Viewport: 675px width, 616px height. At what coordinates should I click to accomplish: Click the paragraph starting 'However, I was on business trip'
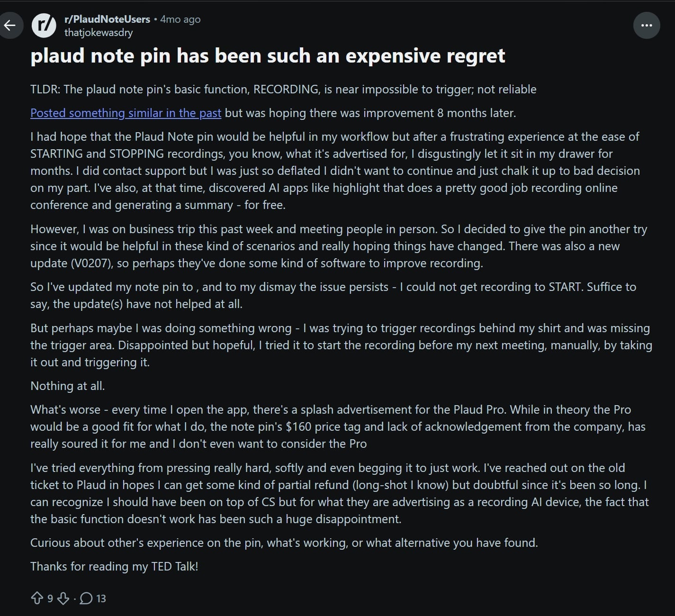coord(339,246)
